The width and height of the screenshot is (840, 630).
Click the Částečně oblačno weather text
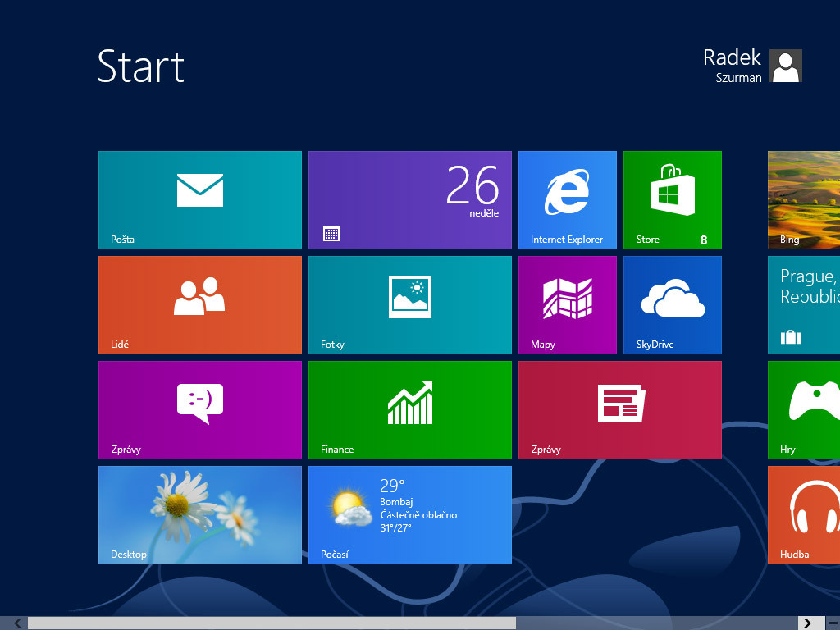coord(418,515)
